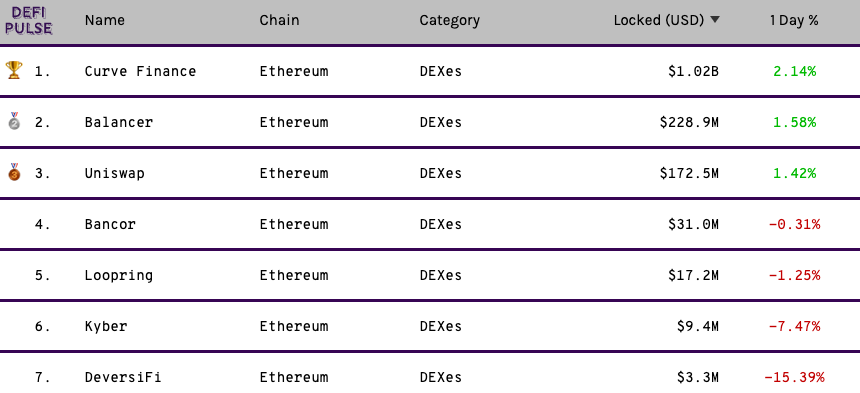The width and height of the screenshot is (860, 393).
Task: Open the Kyber project link
Action: (x=106, y=327)
